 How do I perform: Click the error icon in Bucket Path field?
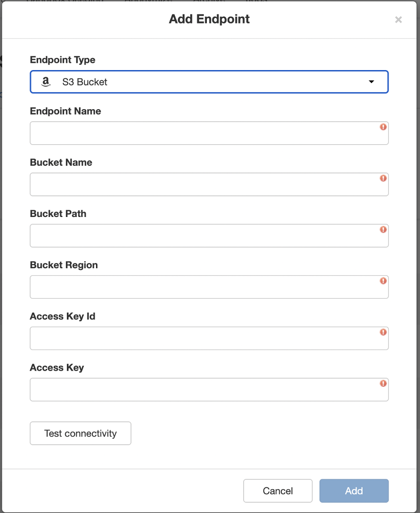[383, 230]
